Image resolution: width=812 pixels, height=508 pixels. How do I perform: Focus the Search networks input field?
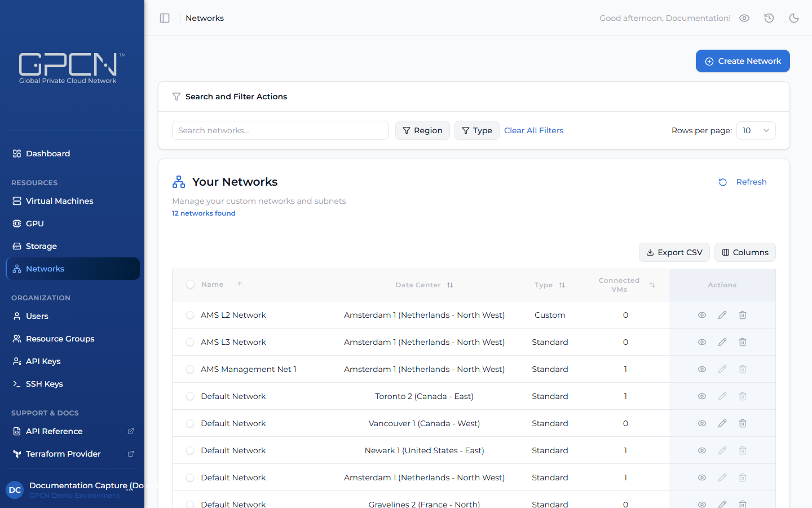click(280, 130)
